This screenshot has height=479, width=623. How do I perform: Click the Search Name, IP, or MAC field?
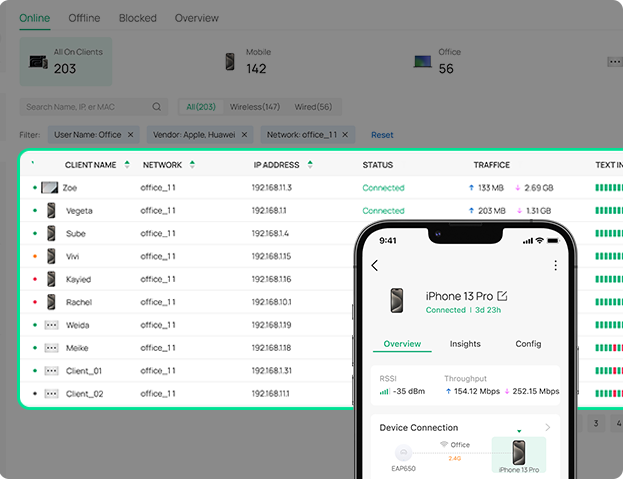(88, 107)
